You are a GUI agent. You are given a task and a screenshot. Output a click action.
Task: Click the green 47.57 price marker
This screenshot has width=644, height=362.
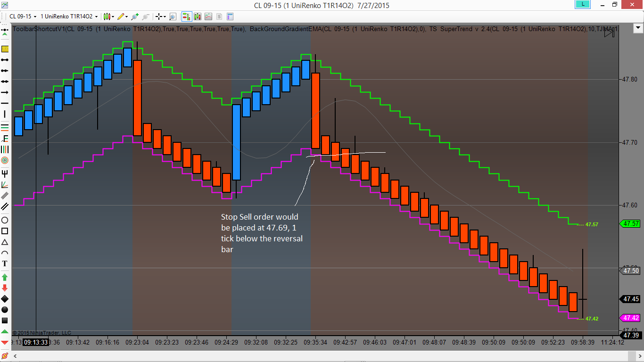point(631,224)
